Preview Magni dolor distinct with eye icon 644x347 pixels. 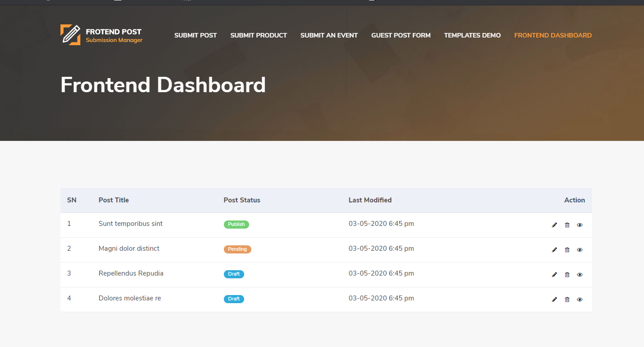[x=580, y=250]
